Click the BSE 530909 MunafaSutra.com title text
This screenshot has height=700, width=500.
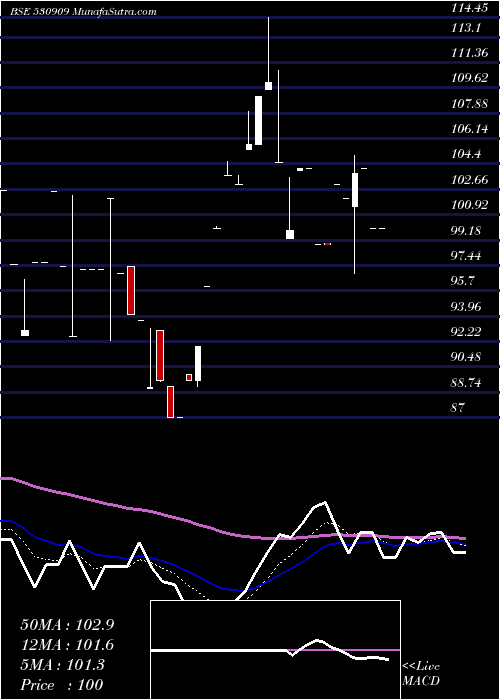[84, 12]
